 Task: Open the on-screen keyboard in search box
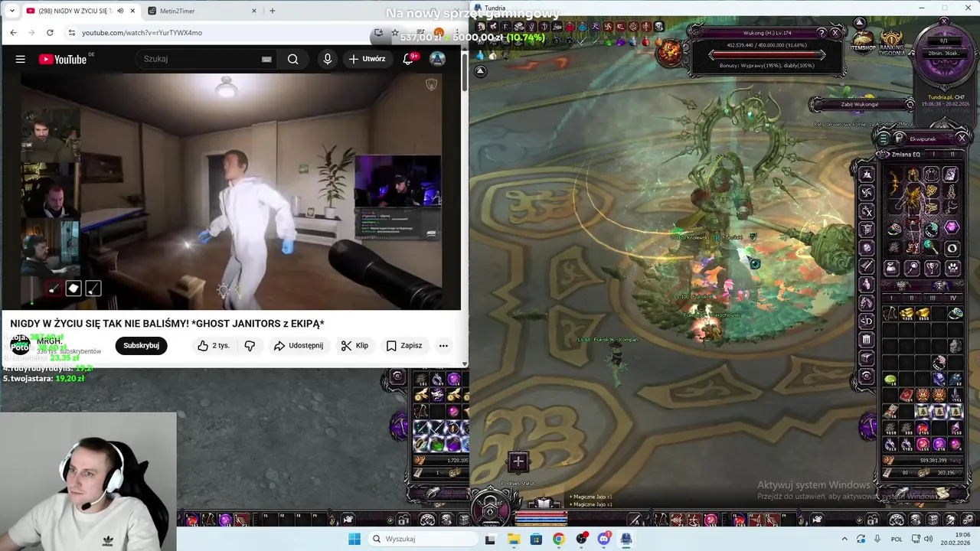coord(266,59)
